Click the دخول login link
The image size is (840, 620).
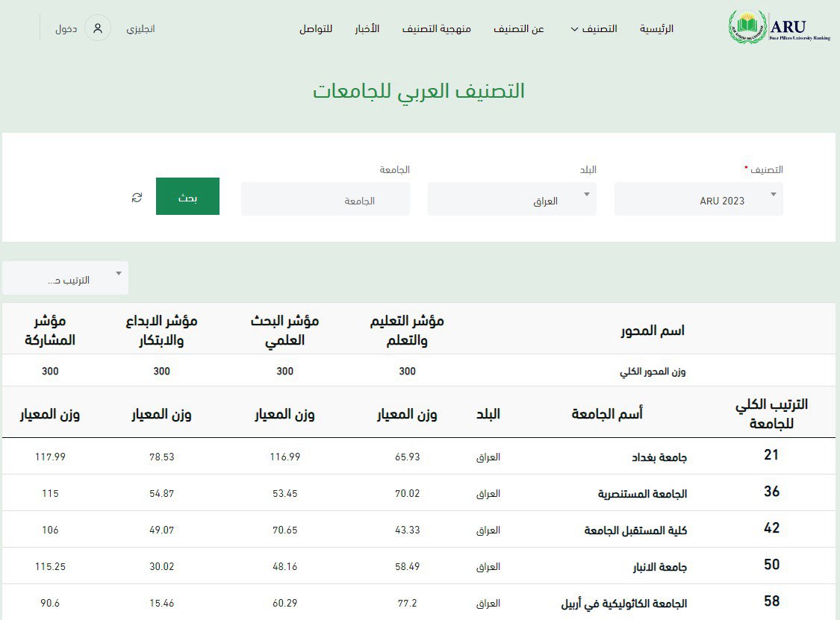tap(66, 29)
